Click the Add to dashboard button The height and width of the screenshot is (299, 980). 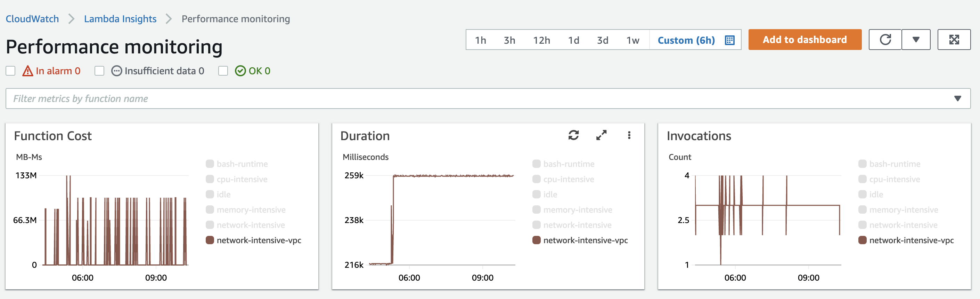point(805,40)
